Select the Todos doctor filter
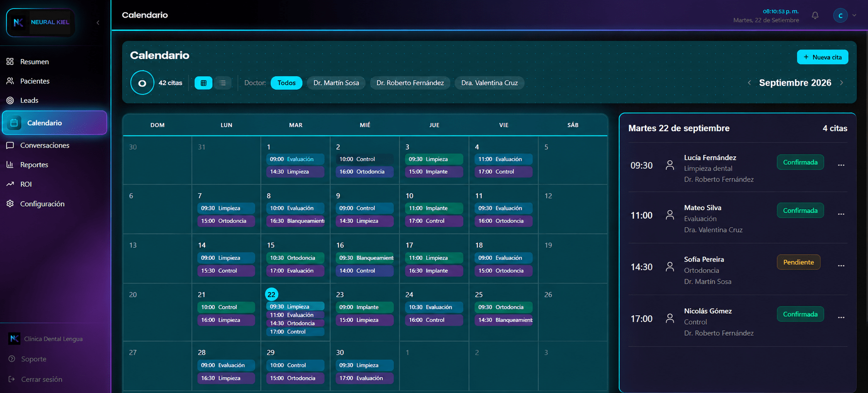The width and height of the screenshot is (868, 393). point(286,83)
